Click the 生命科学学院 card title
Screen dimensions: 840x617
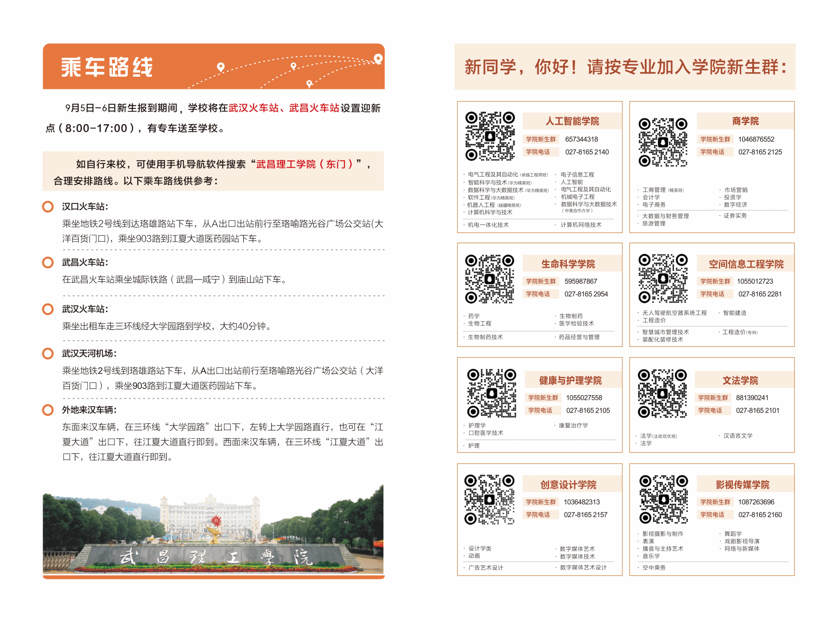(x=568, y=264)
